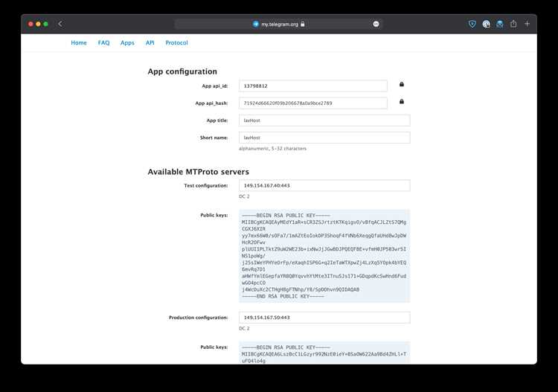The height and width of the screenshot is (392, 558).
Task: Click the Production configuration public keys box
Action: click(x=324, y=353)
